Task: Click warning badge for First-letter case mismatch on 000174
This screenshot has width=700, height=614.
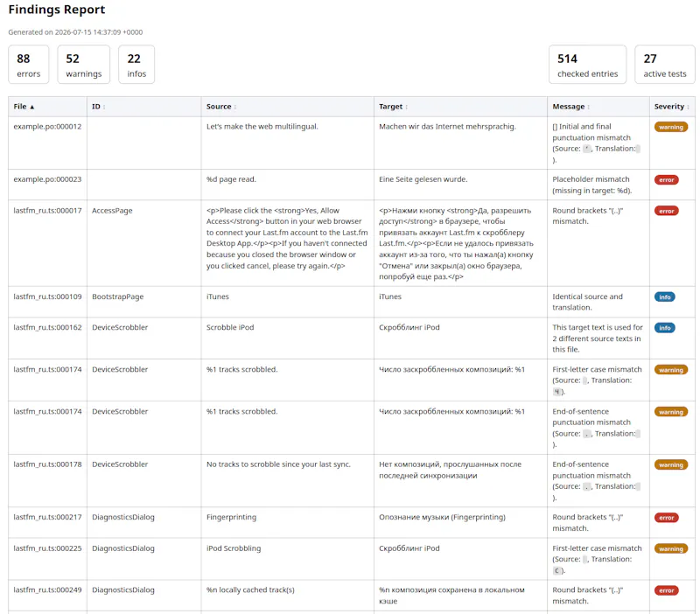Action: [671, 370]
